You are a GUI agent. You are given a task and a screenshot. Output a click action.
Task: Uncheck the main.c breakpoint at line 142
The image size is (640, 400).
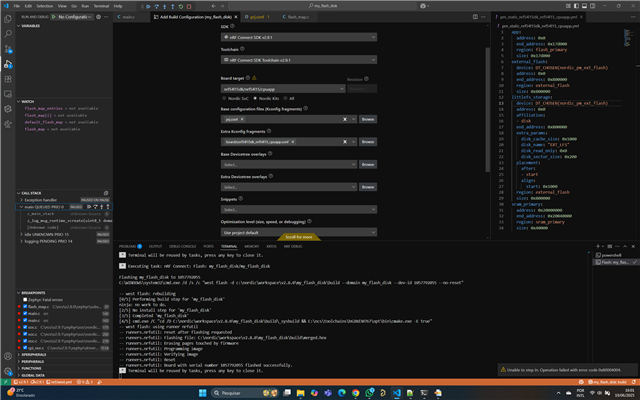click(x=25, y=313)
